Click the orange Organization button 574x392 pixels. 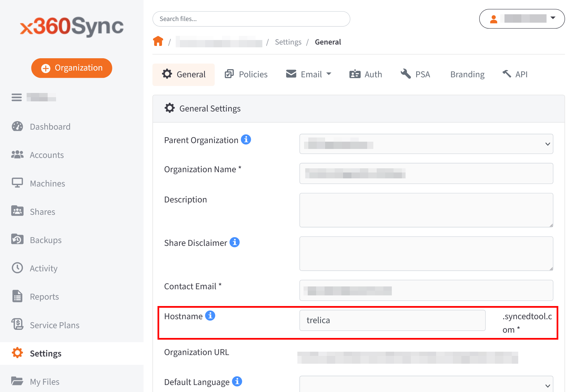pos(72,68)
